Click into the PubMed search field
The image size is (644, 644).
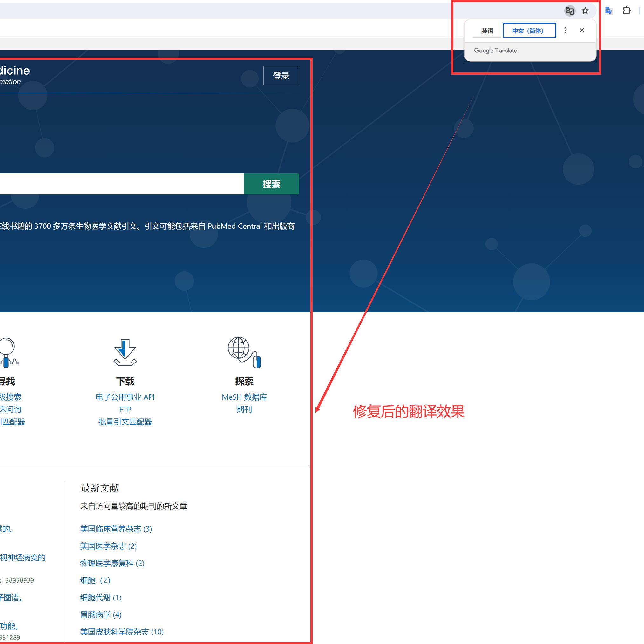pyautogui.click(x=120, y=184)
